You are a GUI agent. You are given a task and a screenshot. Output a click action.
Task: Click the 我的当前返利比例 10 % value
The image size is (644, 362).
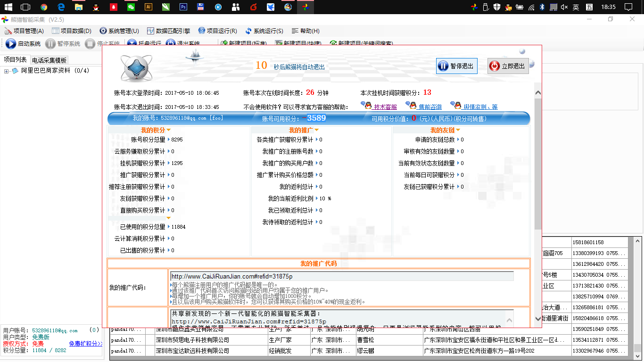click(x=325, y=198)
